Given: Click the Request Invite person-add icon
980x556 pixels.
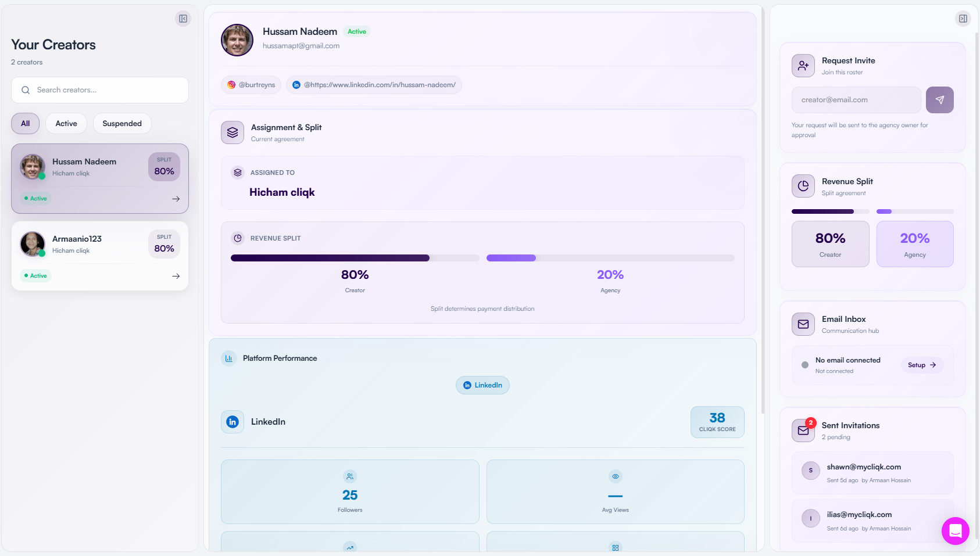Looking at the screenshot, I should pyautogui.click(x=803, y=65).
